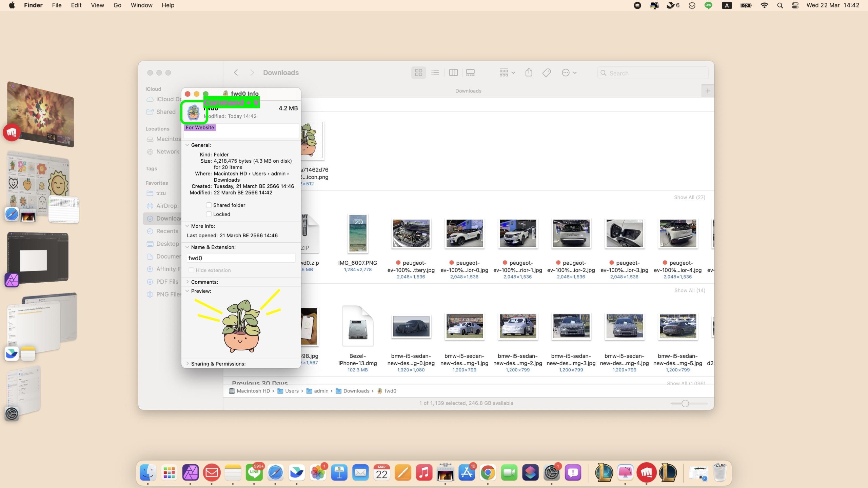868x488 pixels.
Task: Click the fwd0 folder icon in Info header
Action: (x=194, y=112)
